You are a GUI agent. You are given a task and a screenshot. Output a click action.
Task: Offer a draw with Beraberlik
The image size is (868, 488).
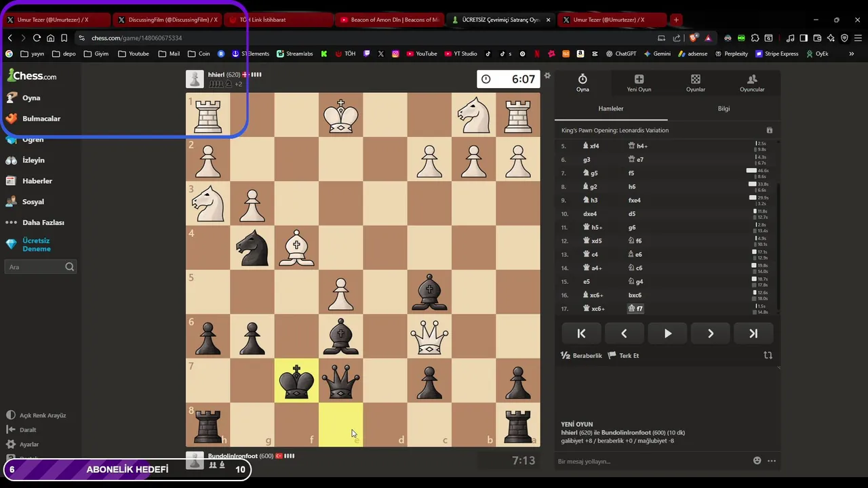pyautogui.click(x=582, y=355)
